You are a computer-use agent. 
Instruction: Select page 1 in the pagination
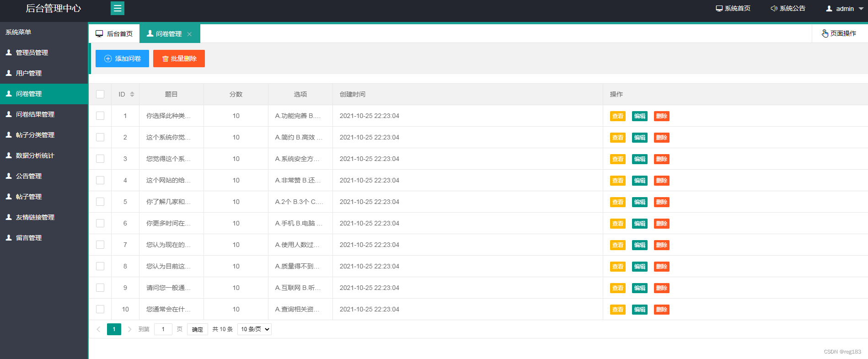coord(114,329)
